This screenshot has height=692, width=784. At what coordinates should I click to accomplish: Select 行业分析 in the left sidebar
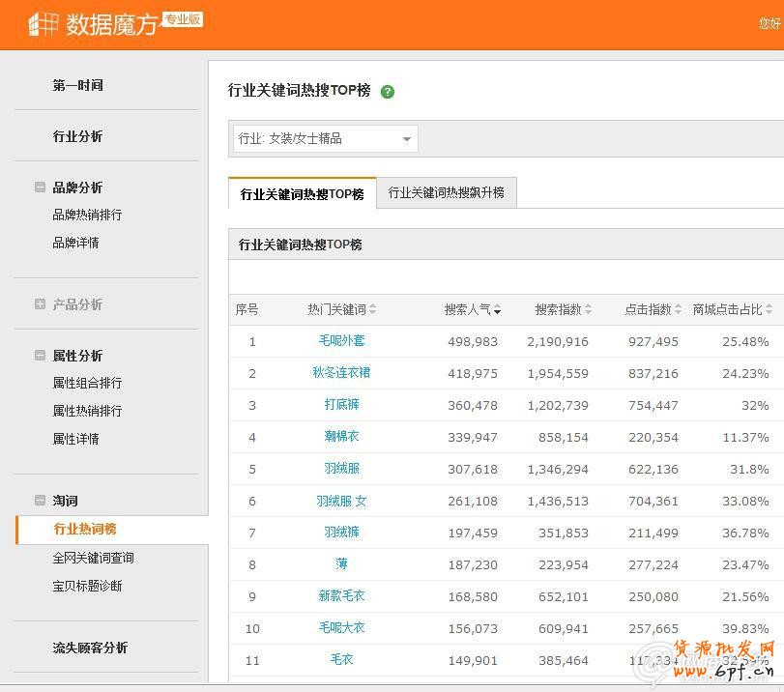click(77, 136)
